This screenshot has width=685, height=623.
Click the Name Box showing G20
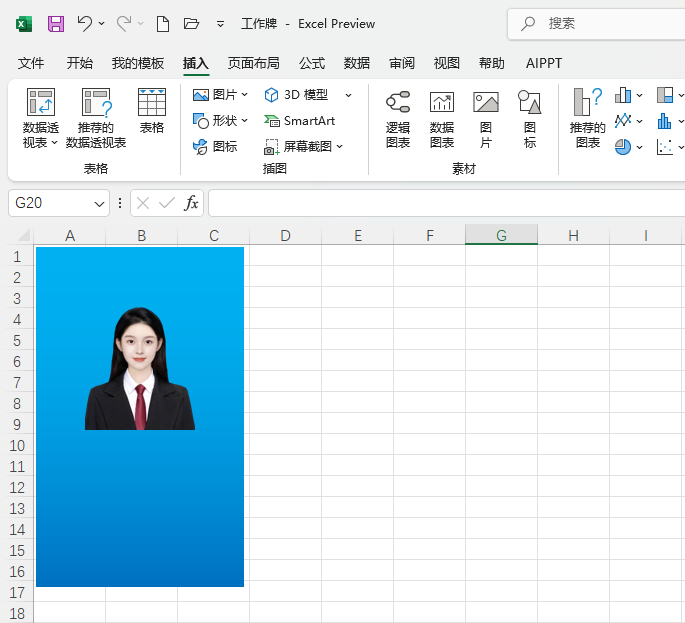point(50,203)
